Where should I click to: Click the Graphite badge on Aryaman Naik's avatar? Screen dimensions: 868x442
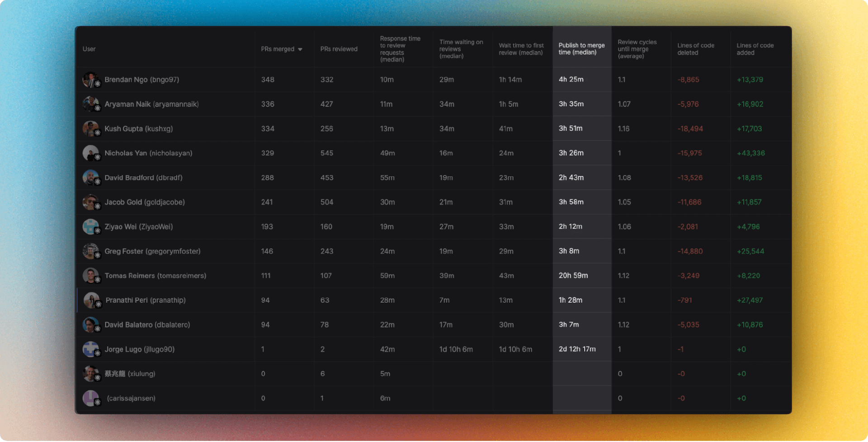(x=97, y=109)
